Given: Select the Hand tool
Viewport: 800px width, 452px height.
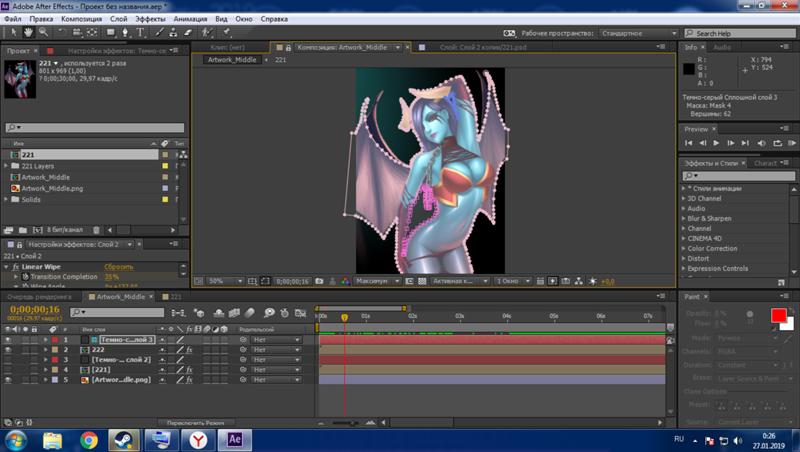Looking at the screenshot, I should (29, 32).
